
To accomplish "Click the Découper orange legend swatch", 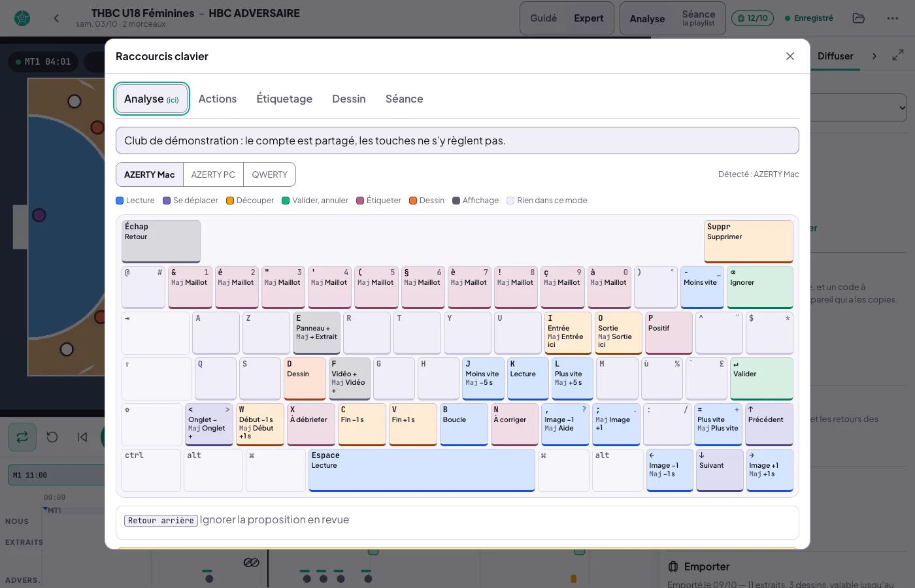I will click(230, 201).
